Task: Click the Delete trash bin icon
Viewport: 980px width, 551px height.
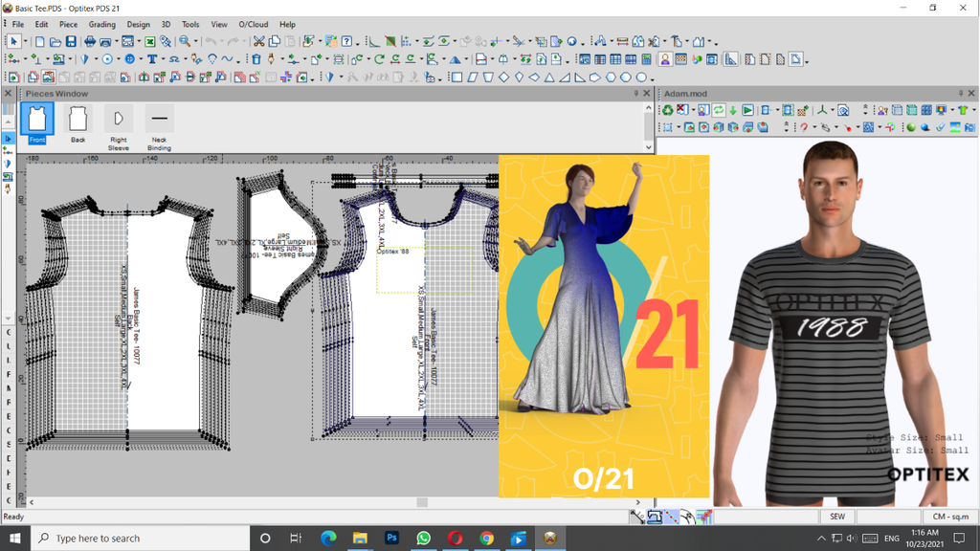Action: pyautogui.click(x=256, y=59)
